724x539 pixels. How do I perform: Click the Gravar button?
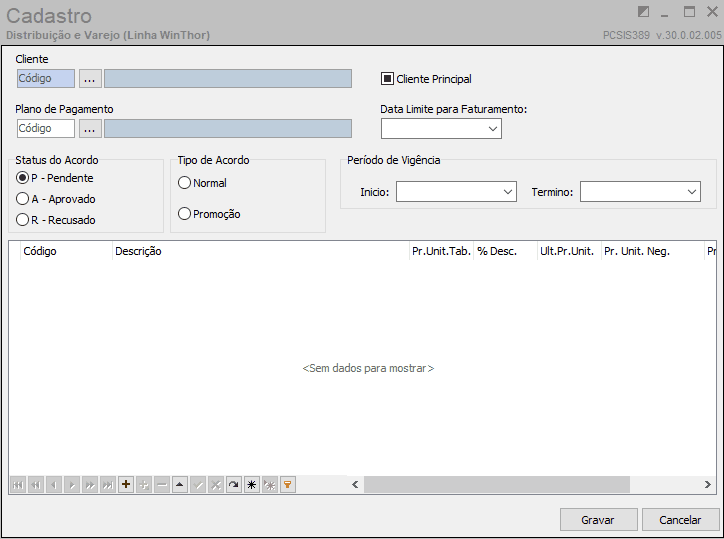click(x=598, y=520)
